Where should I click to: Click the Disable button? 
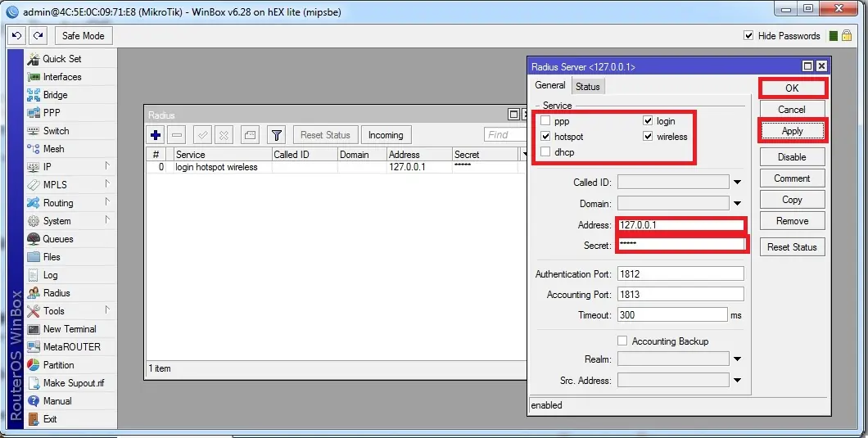click(x=792, y=156)
